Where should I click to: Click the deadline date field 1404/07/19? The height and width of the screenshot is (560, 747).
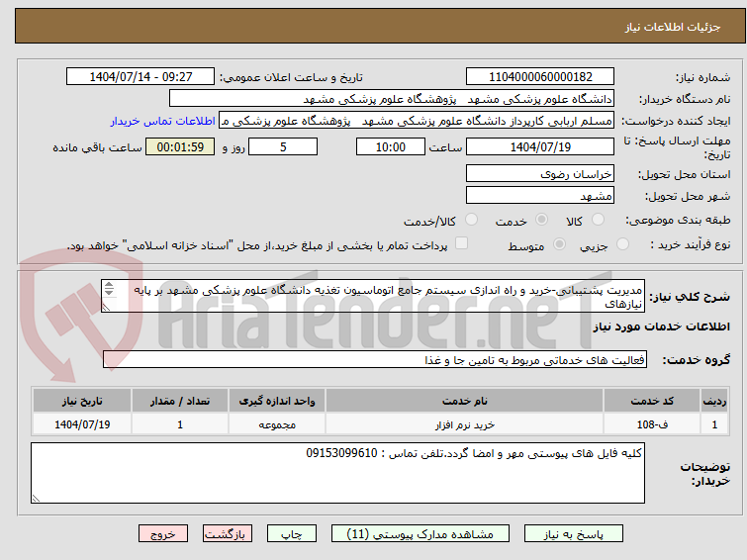click(x=540, y=146)
